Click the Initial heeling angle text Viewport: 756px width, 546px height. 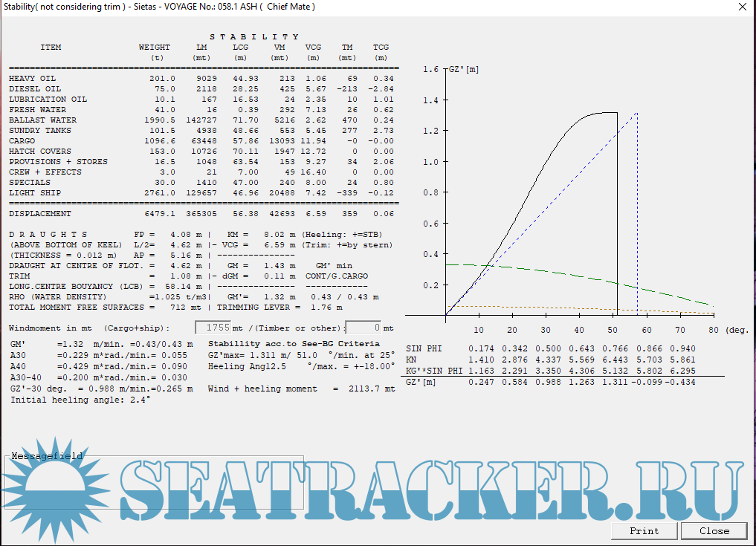80,400
